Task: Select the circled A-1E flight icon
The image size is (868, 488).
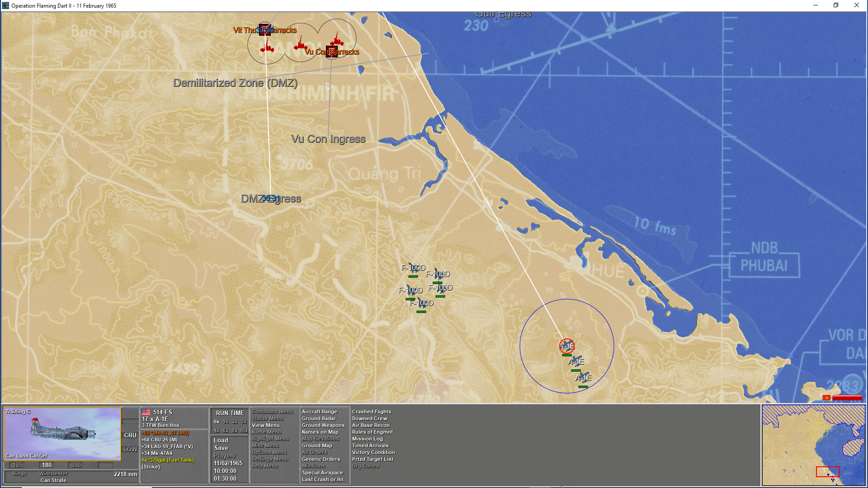Action: pyautogui.click(x=566, y=346)
